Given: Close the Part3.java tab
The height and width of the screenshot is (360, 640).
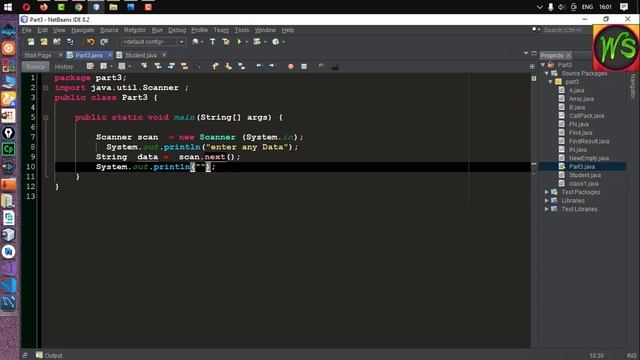Looking at the screenshot, I should (x=110, y=55).
